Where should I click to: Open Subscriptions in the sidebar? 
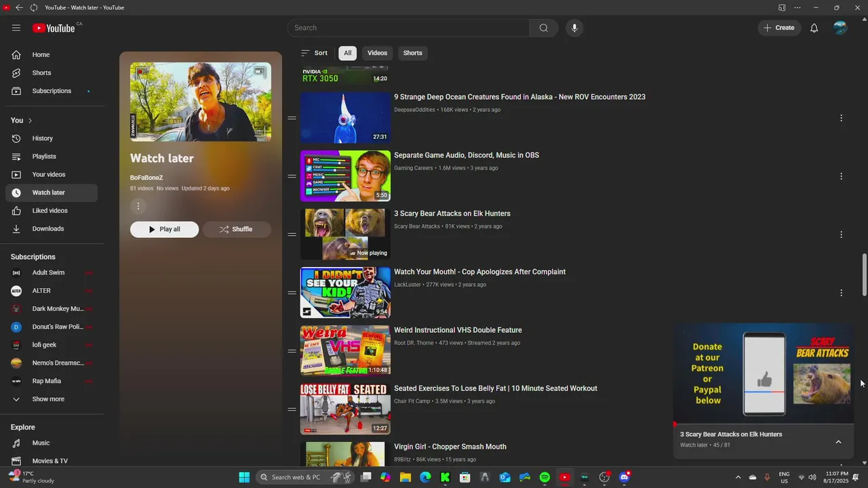(x=52, y=91)
